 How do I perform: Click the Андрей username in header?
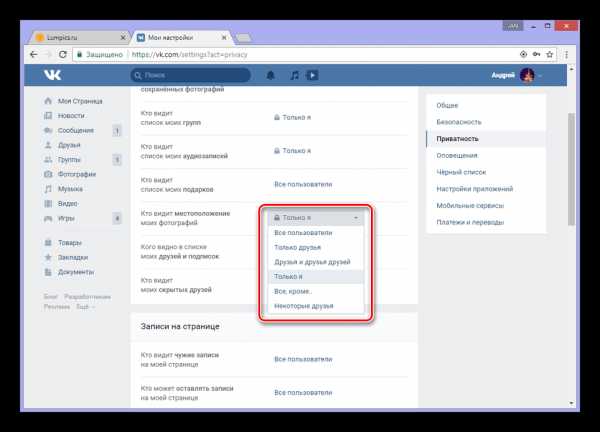tap(503, 75)
